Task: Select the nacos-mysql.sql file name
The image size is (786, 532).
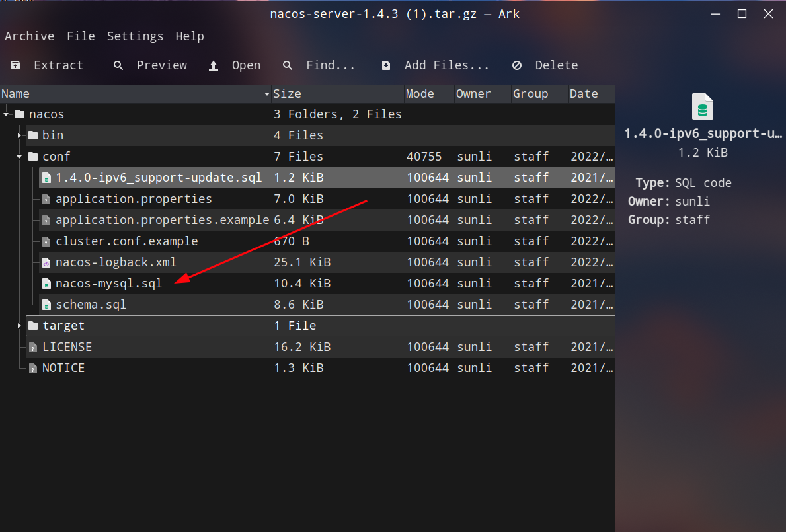Action: (x=109, y=284)
